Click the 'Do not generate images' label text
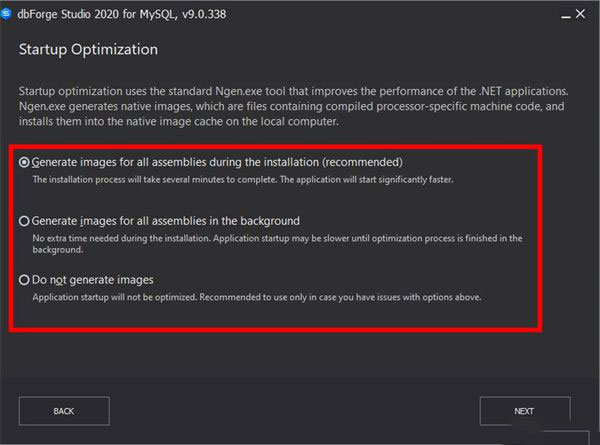 (x=93, y=280)
